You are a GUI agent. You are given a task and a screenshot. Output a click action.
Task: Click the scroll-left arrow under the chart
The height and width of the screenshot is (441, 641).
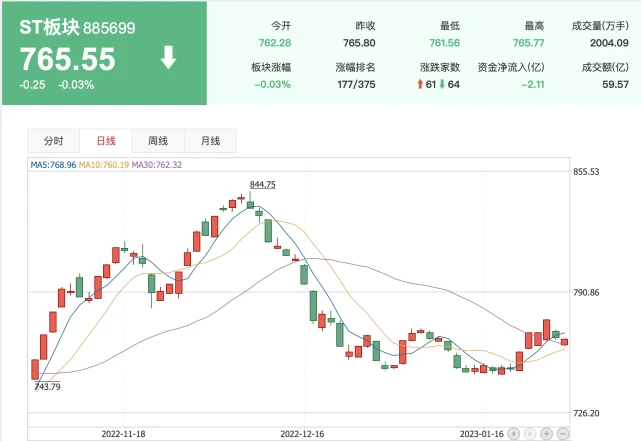point(514,434)
